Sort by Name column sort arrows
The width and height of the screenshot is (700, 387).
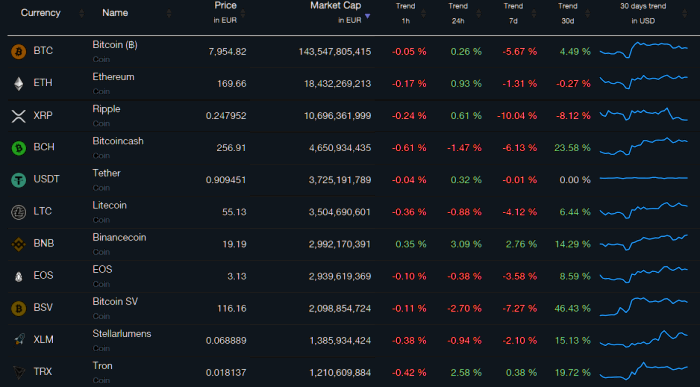(169, 13)
